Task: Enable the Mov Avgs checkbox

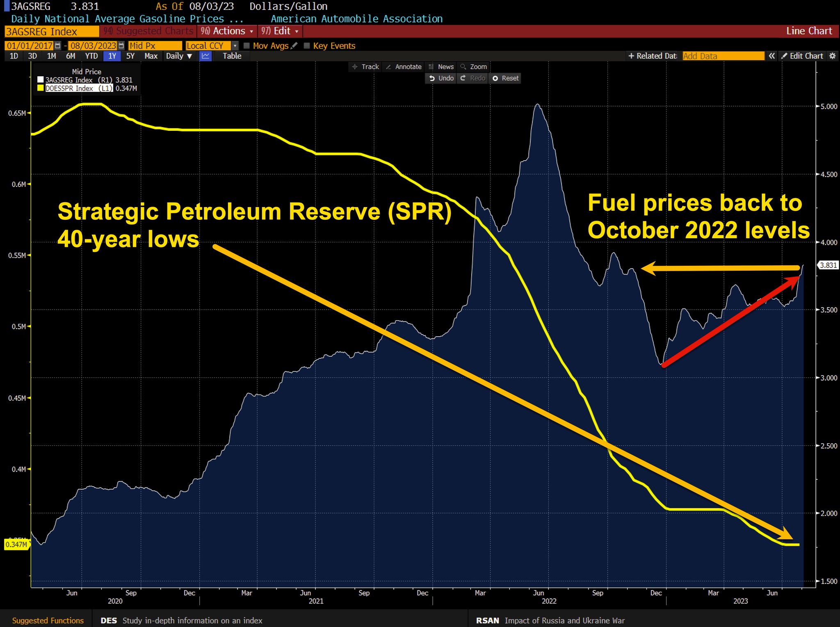Action: pyautogui.click(x=247, y=46)
